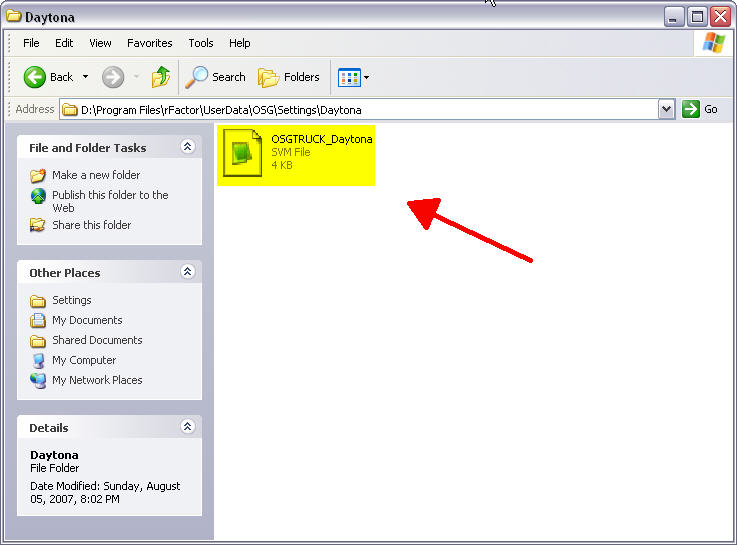The width and height of the screenshot is (737, 545).
Task: Open the Tools menu
Action: [201, 43]
